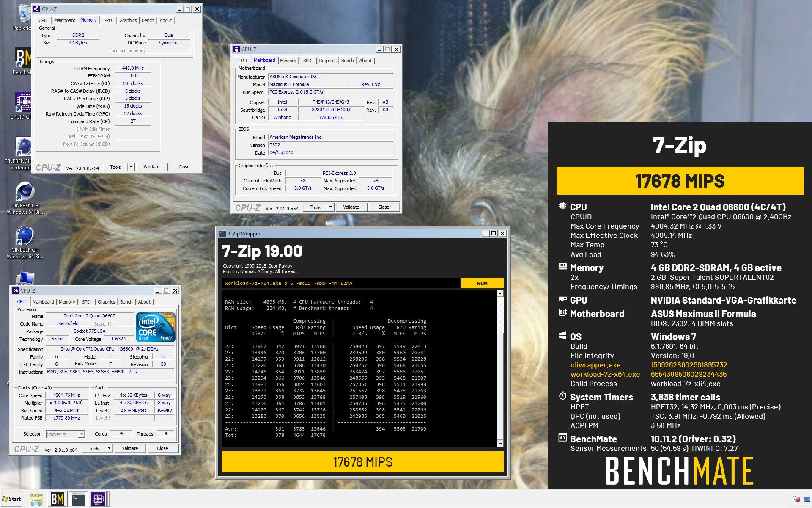Click the 3,838 timer calls heading
This screenshot has height=508, width=812.
click(685, 397)
